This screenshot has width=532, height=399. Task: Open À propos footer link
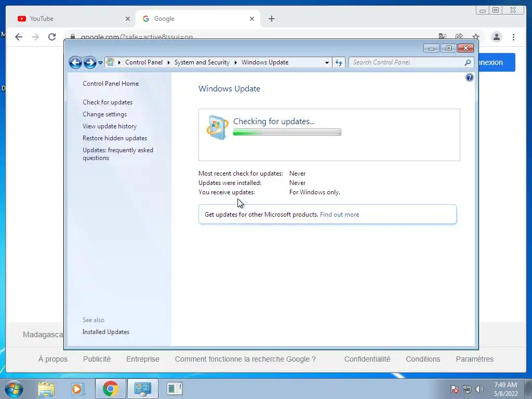point(52,359)
